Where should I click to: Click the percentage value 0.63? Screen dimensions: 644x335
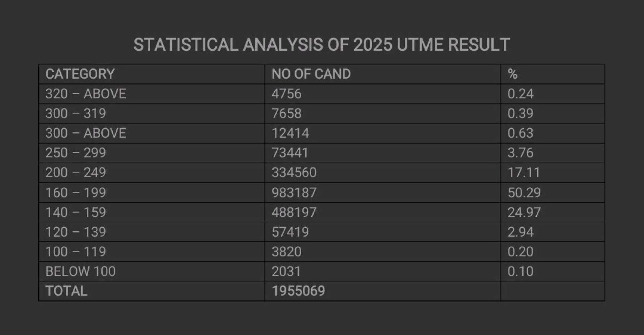tap(520, 133)
